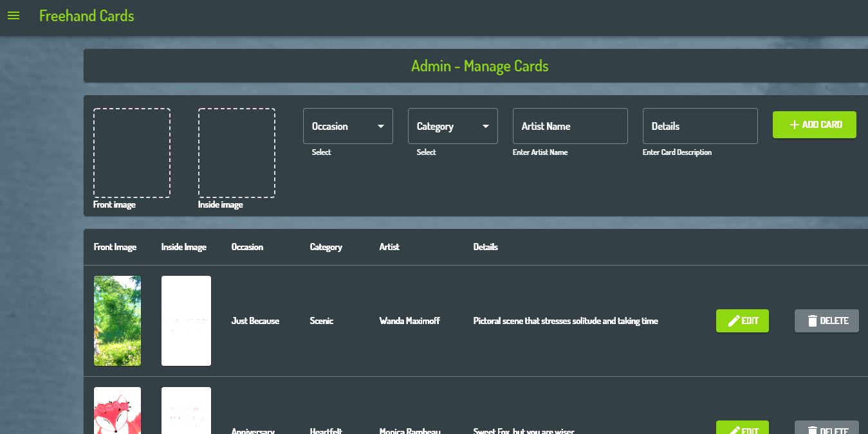Image resolution: width=868 pixels, height=434 pixels.
Task: Open the fox front image thumbnail
Action: point(117,411)
